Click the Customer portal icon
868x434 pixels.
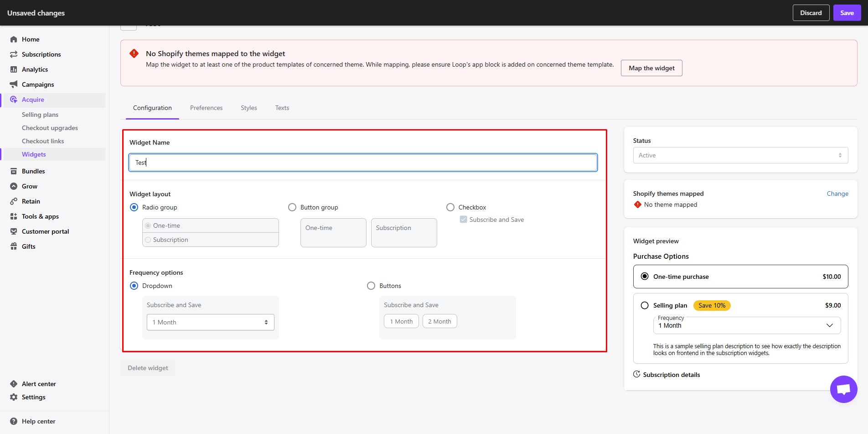point(14,231)
